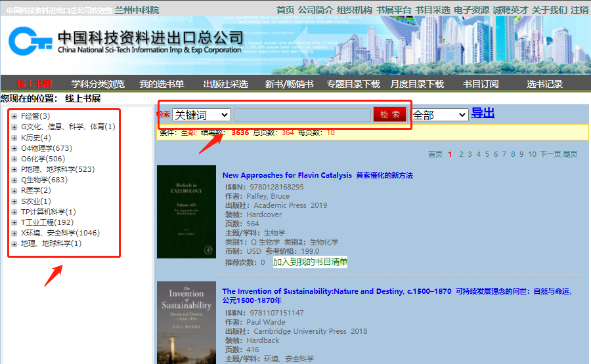Click ISBN 9781107151147 text
591x364 pixels.
coord(276,313)
